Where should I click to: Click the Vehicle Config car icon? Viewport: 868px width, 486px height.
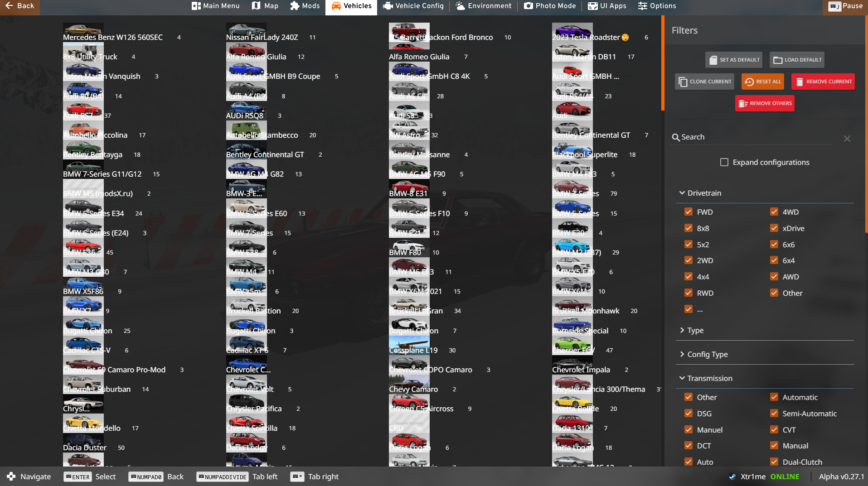point(388,6)
